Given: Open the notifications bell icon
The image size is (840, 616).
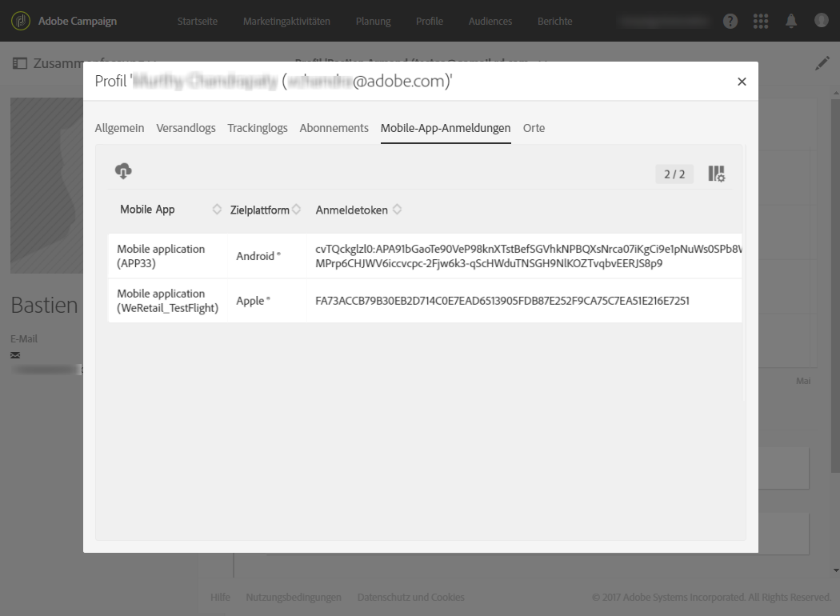Looking at the screenshot, I should point(791,21).
